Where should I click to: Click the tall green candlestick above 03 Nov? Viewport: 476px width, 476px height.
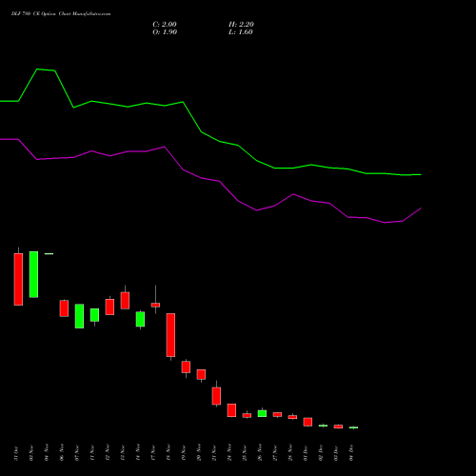pyautogui.click(x=33, y=274)
